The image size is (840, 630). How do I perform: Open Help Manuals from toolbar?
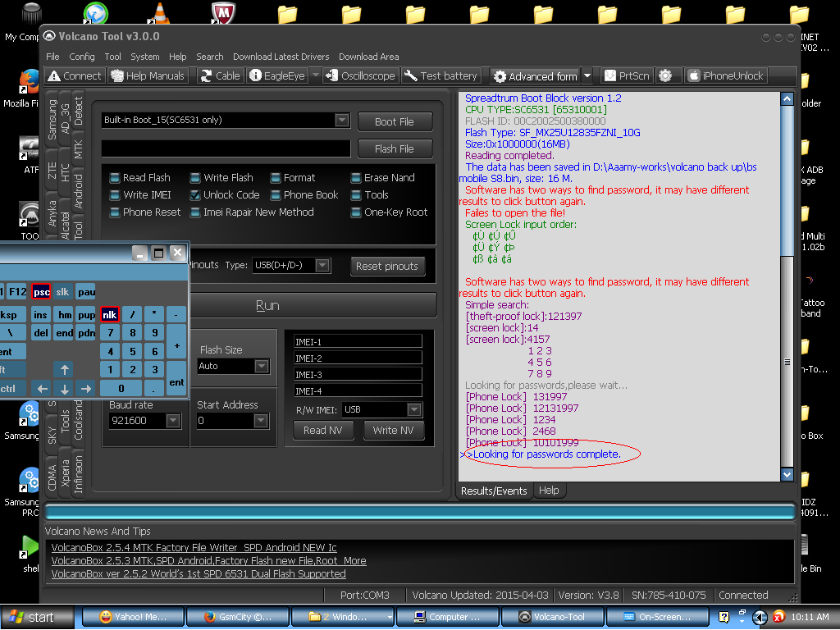tap(148, 75)
